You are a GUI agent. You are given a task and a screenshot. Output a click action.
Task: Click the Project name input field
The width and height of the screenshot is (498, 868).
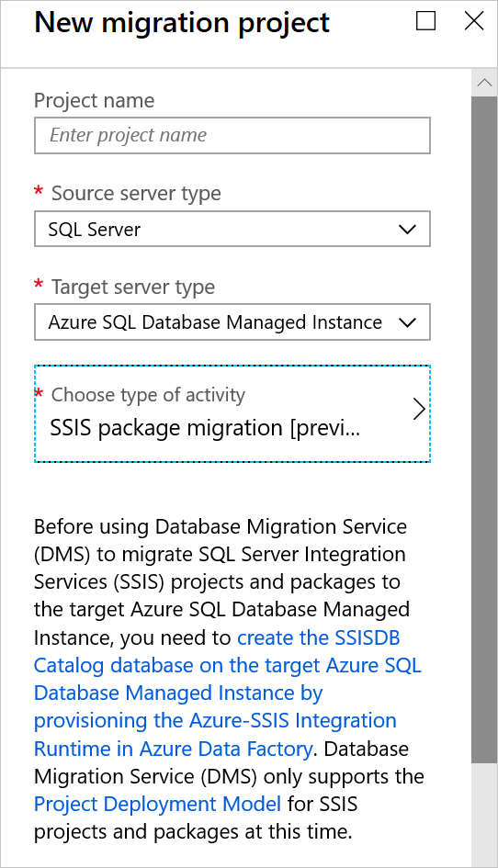[x=232, y=135]
